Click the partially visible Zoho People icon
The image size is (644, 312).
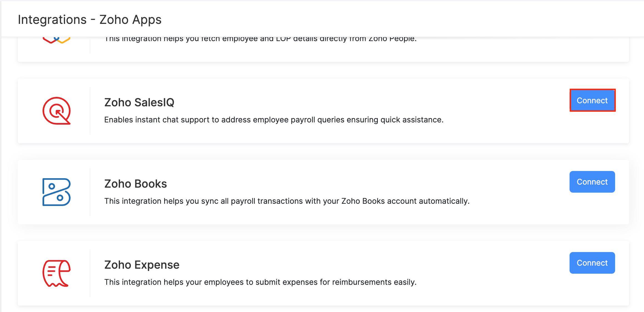(x=57, y=40)
